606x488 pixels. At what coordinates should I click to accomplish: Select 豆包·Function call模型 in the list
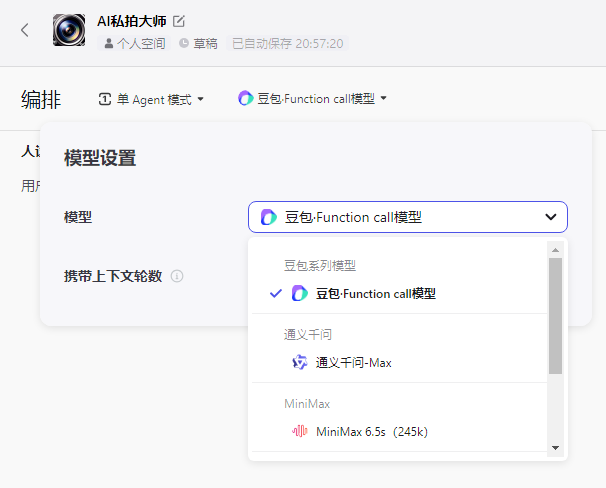tap(400, 294)
